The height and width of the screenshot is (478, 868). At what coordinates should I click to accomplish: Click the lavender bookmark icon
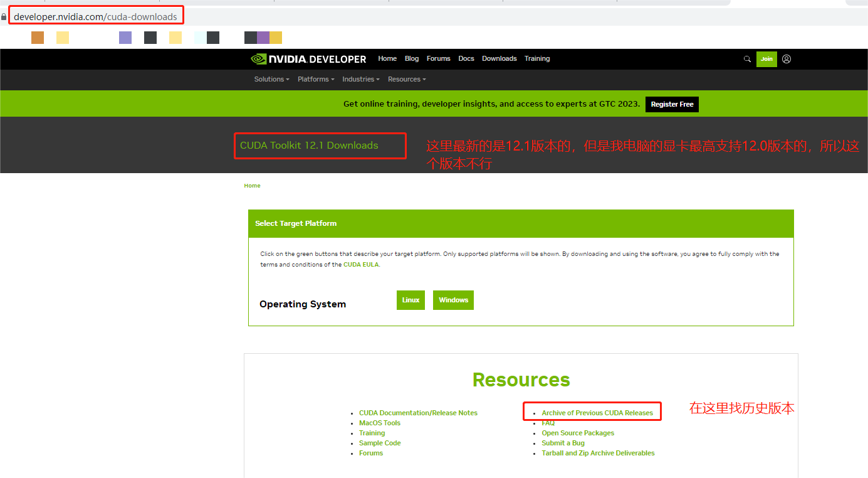point(125,38)
